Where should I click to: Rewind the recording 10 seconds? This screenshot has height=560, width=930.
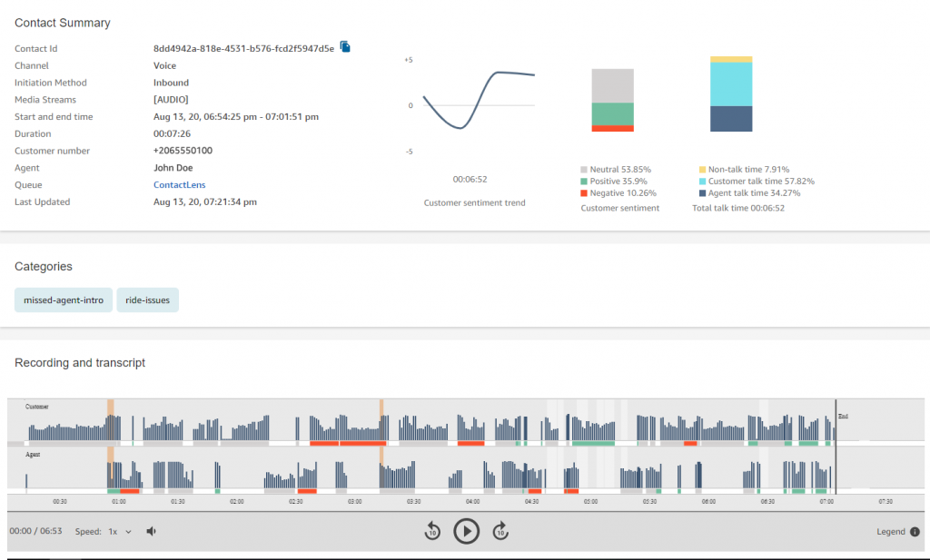[432, 531]
